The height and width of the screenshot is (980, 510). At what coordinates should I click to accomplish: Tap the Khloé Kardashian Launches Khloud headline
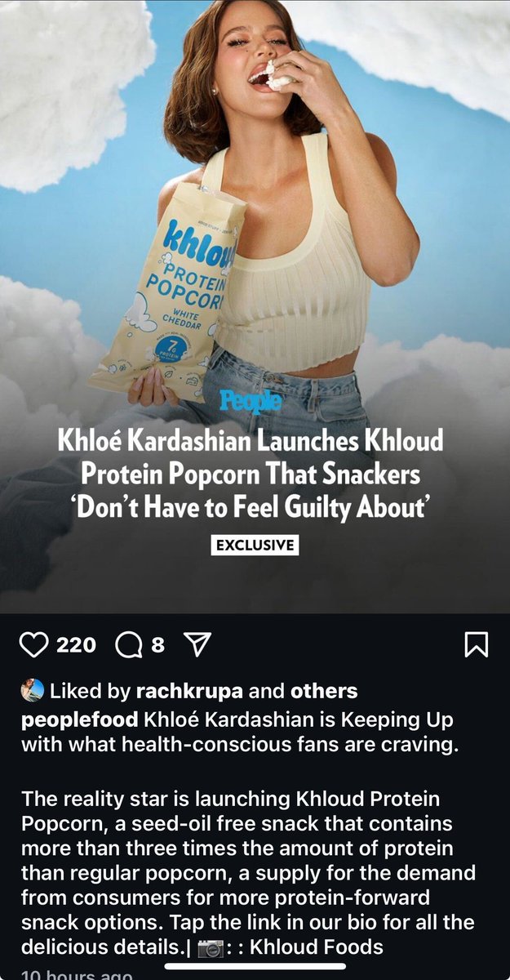click(250, 475)
